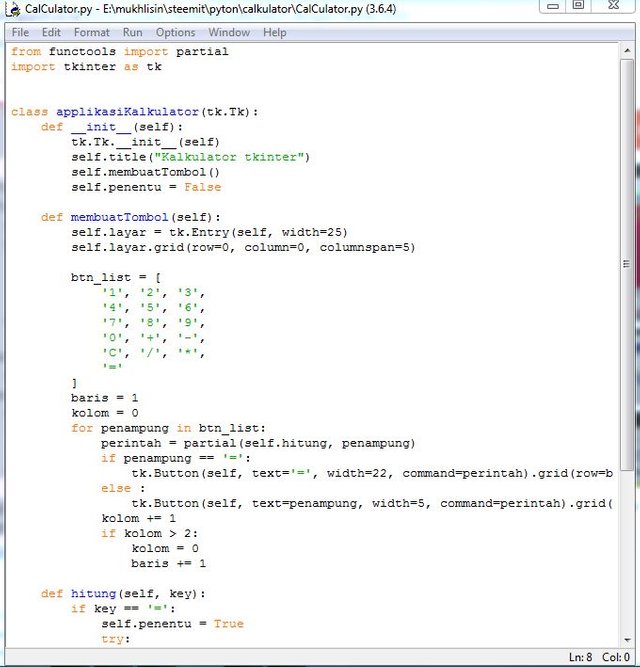Open the File menu
Viewport: 640px width, 667px height.
coord(20,32)
